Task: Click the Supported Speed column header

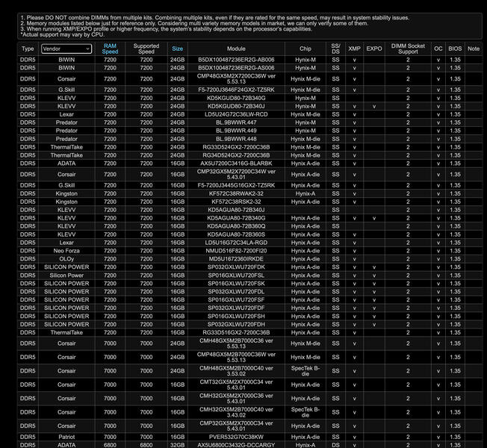Action: tap(146, 49)
